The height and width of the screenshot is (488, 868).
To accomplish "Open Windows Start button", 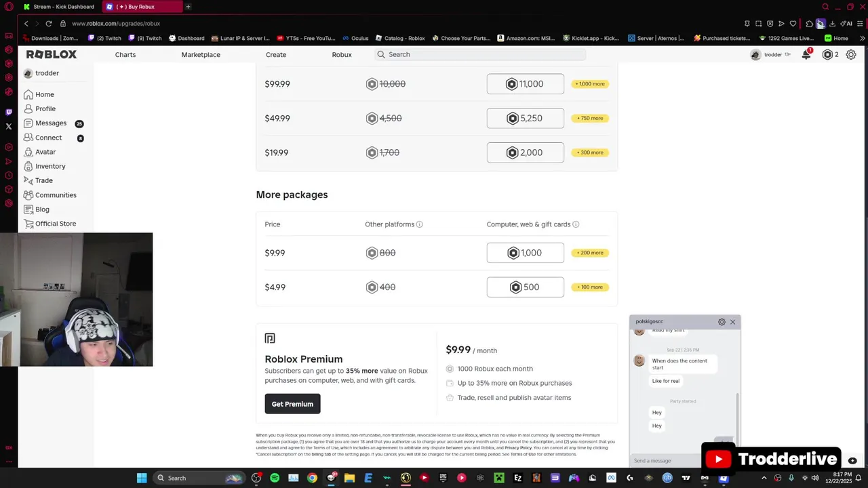I will [142, 478].
